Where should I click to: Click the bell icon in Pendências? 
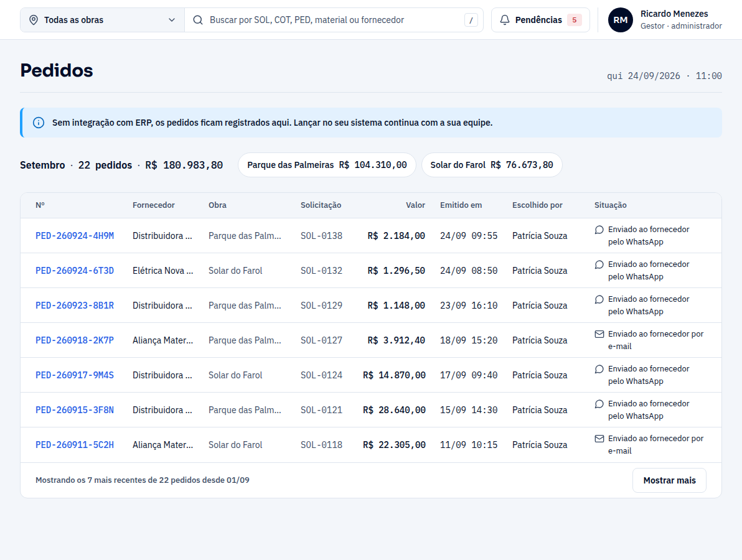pyautogui.click(x=505, y=20)
